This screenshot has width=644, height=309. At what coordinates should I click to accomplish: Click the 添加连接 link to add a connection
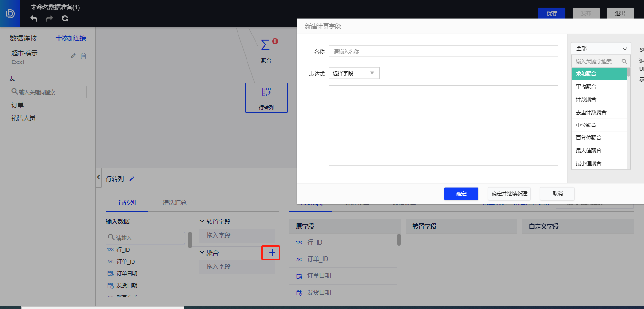(x=71, y=37)
